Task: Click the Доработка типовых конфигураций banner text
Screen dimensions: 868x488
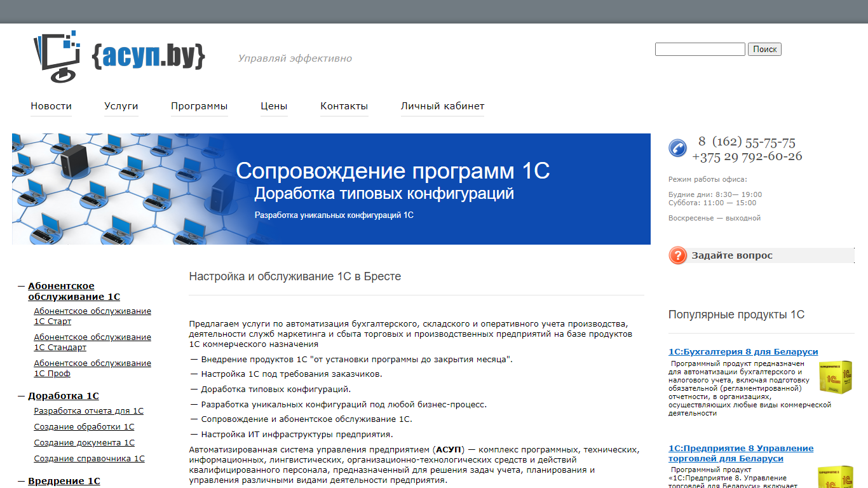Action: tap(384, 193)
